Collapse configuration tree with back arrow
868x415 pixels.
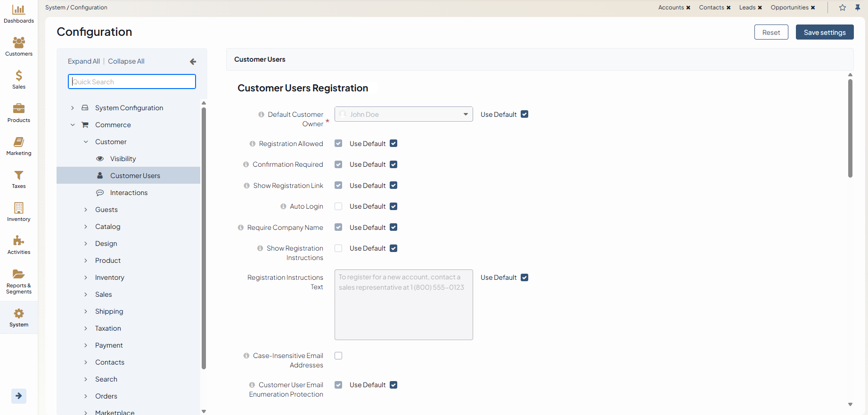coord(193,62)
